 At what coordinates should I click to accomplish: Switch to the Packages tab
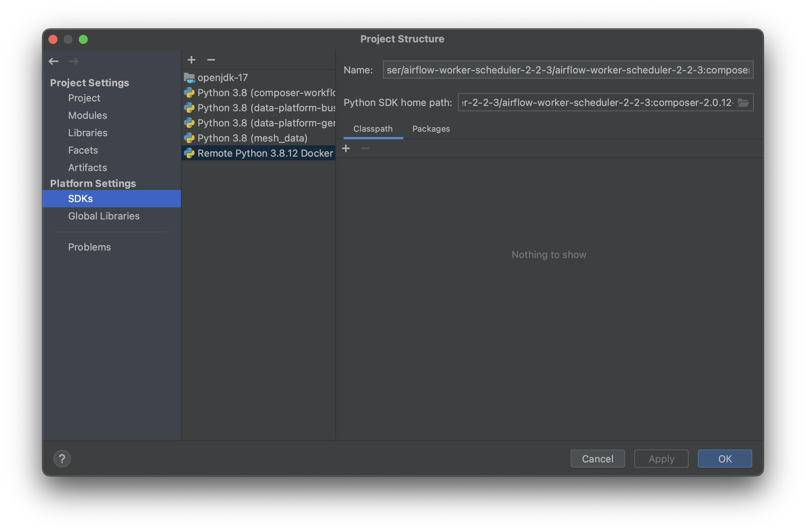431,129
